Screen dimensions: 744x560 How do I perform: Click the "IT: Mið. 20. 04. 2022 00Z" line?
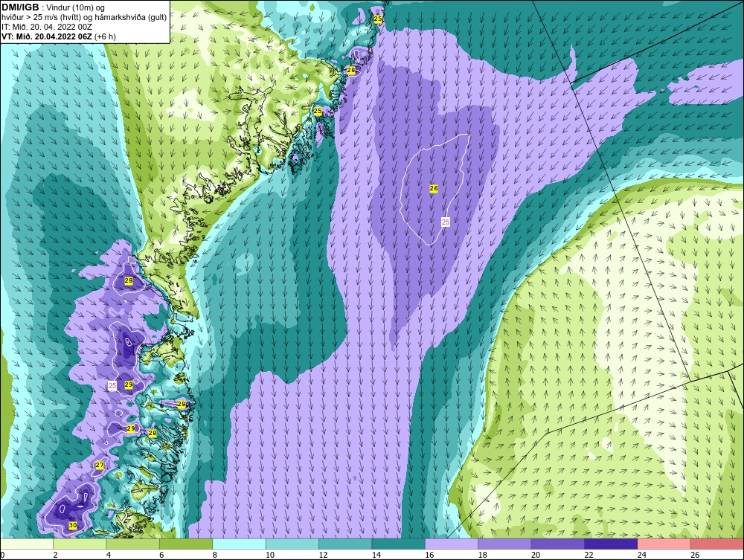46,27
